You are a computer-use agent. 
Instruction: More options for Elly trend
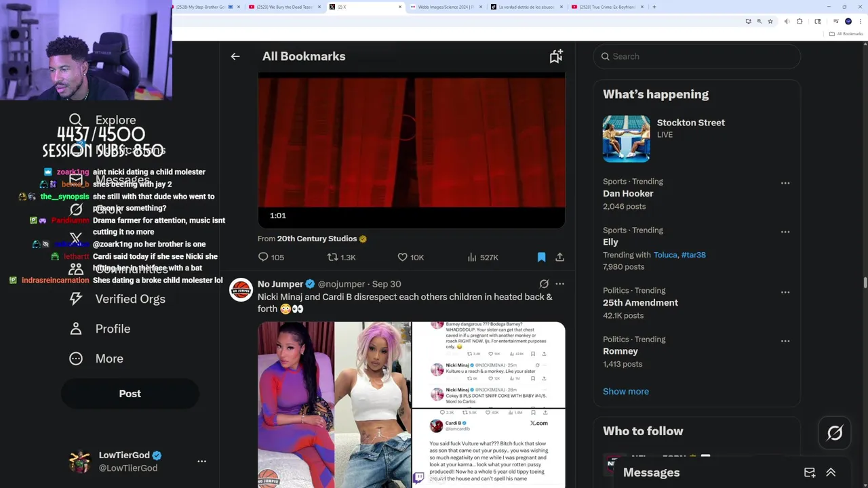(x=785, y=232)
